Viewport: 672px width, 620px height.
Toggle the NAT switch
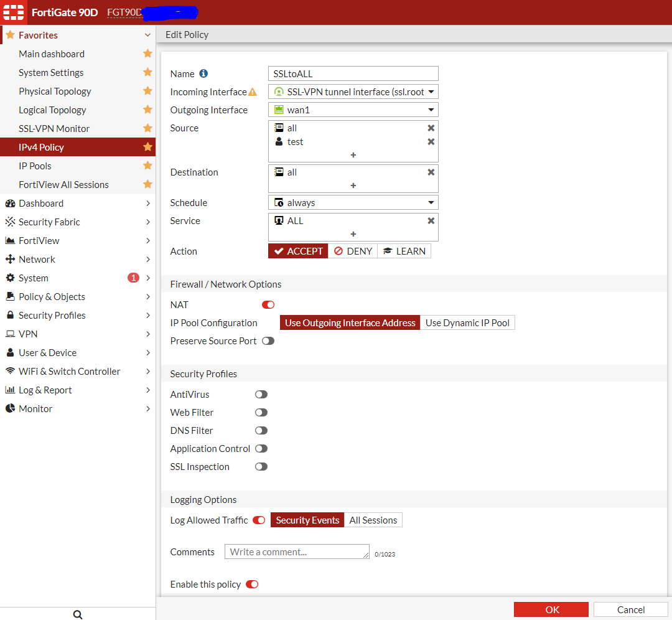click(268, 304)
